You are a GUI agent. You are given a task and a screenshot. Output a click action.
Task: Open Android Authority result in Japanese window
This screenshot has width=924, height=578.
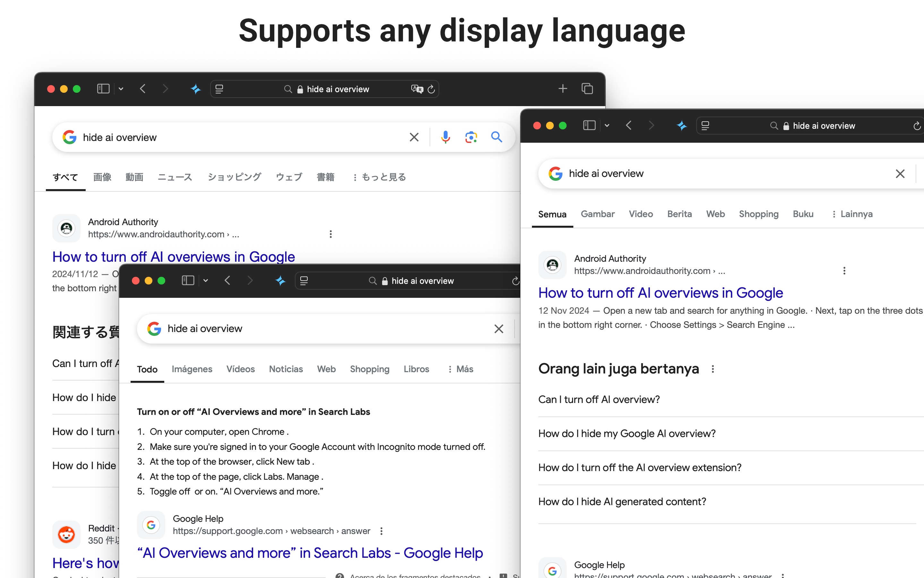click(173, 257)
